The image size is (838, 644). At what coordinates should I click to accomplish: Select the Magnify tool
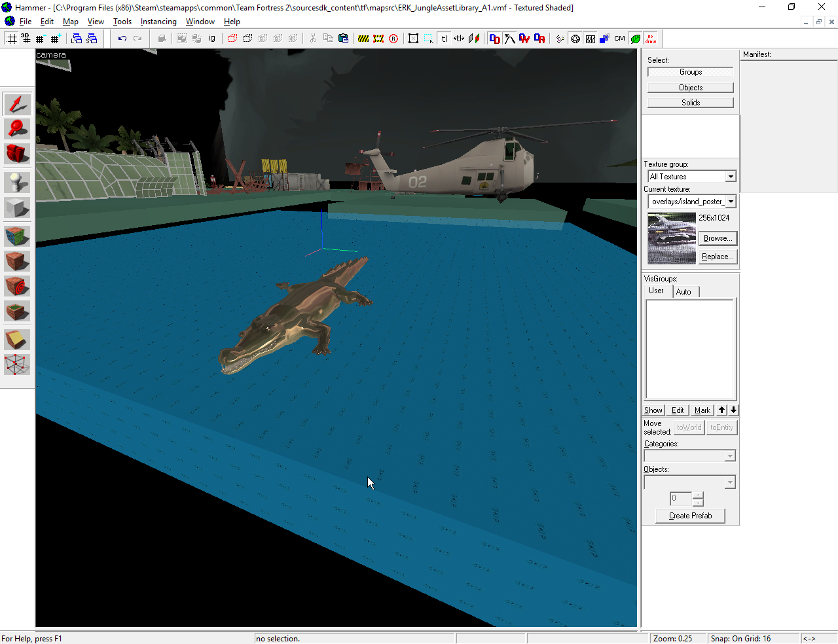pos(17,129)
